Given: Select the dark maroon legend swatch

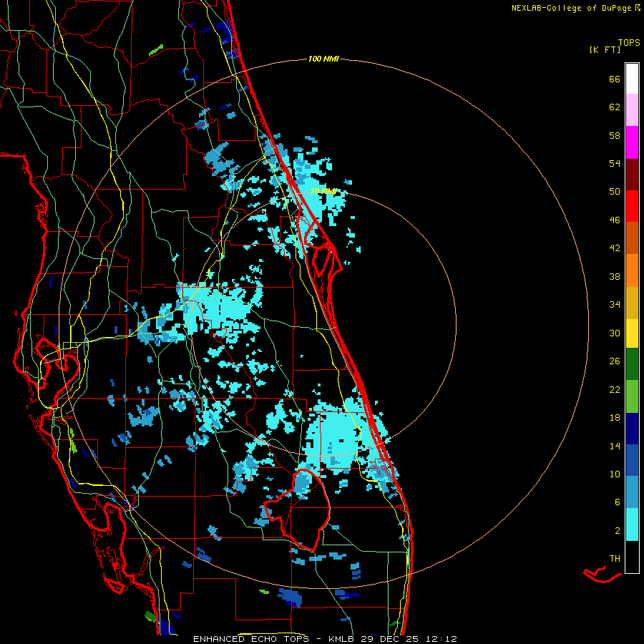Looking at the screenshot, I should tap(632, 174).
